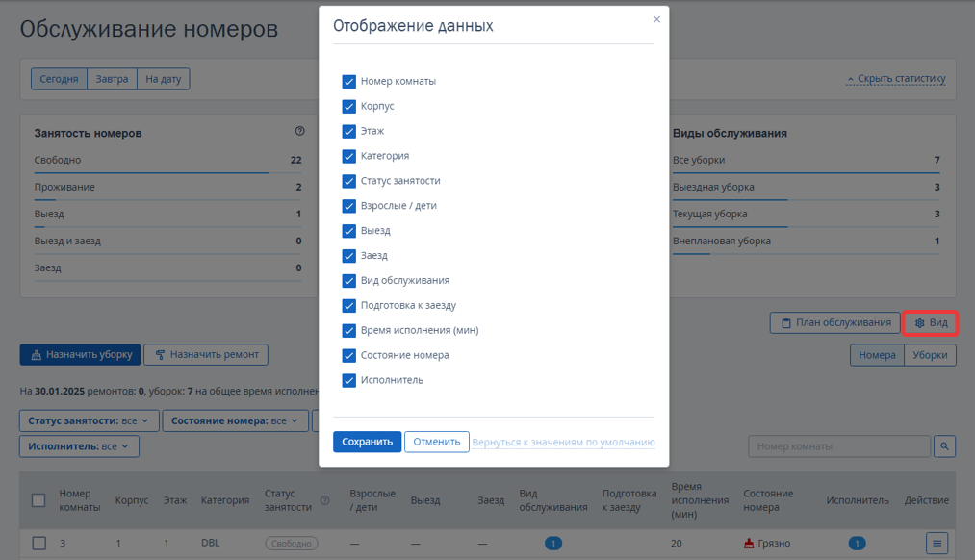Click the DBL category cell

coord(210,543)
